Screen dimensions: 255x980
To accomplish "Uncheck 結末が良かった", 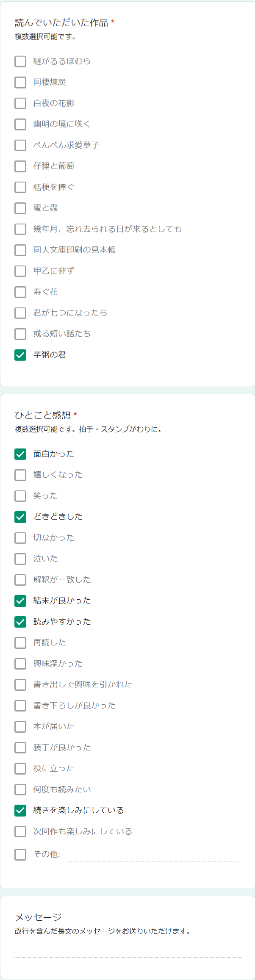I will (20, 601).
